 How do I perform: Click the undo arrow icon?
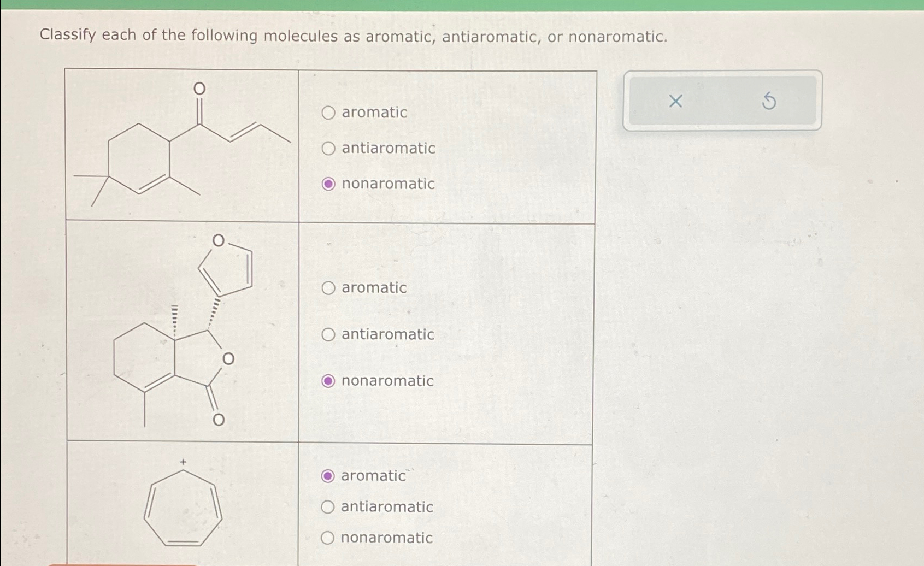pyautogui.click(x=769, y=102)
